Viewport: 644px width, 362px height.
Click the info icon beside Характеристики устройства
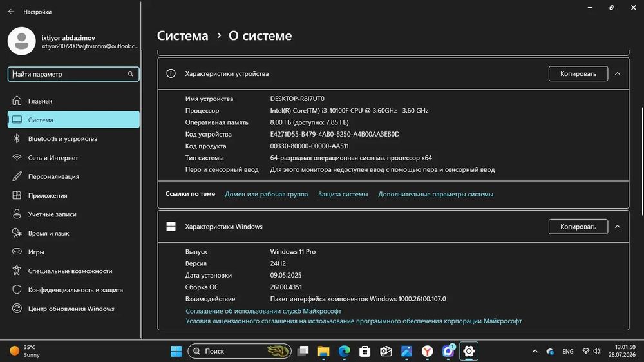click(171, 73)
